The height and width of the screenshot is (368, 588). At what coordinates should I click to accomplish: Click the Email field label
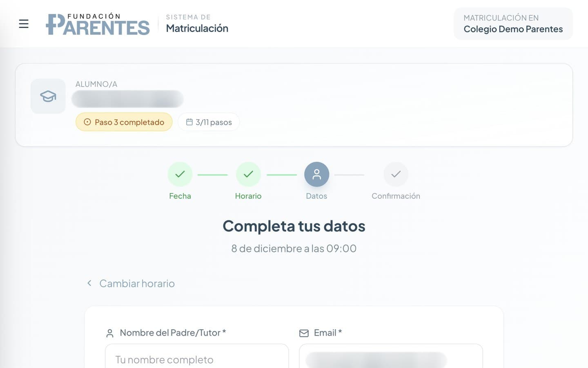328,333
